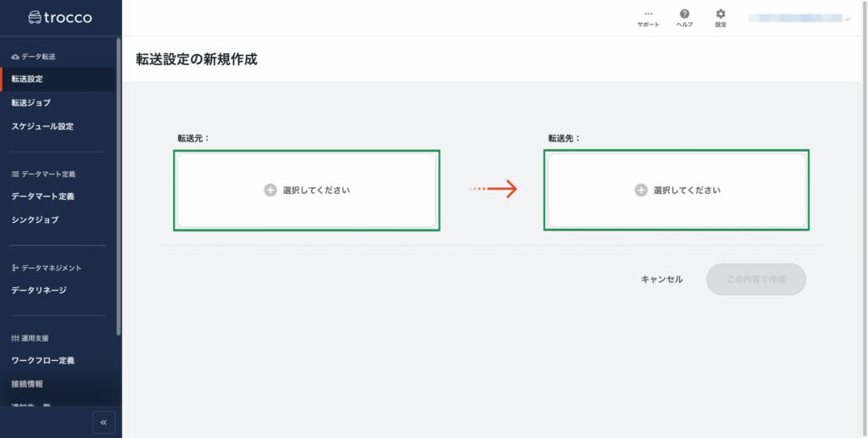Image resolution: width=868 pixels, height=438 pixels.
Task: Open 接続情報 in the sidebar
Action: pyautogui.click(x=27, y=385)
